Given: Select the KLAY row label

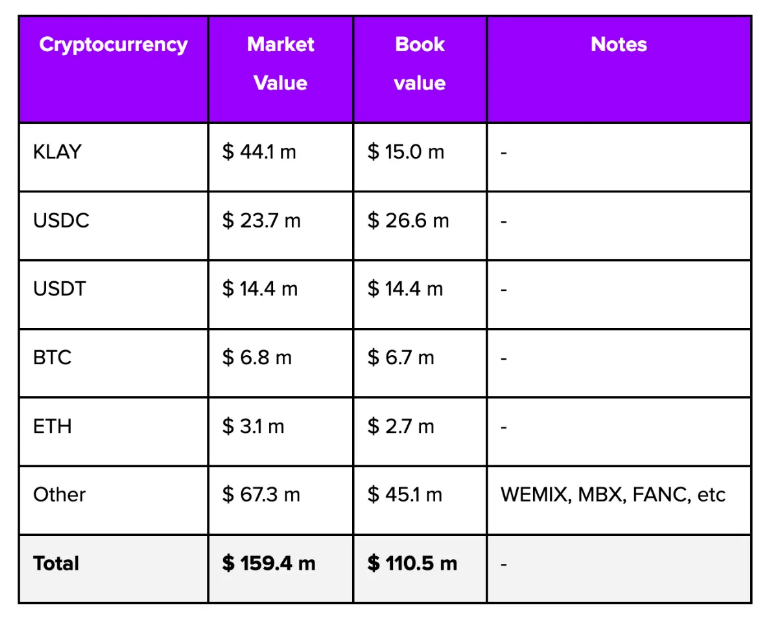Looking at the screenshot, I should tap(57, 153).
